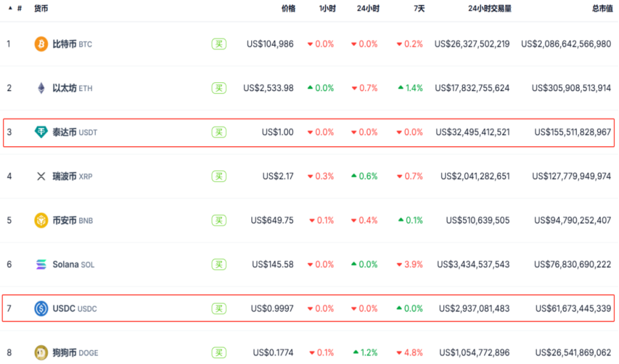
Task: Click the 货币 column header
Action: point(41,9)
